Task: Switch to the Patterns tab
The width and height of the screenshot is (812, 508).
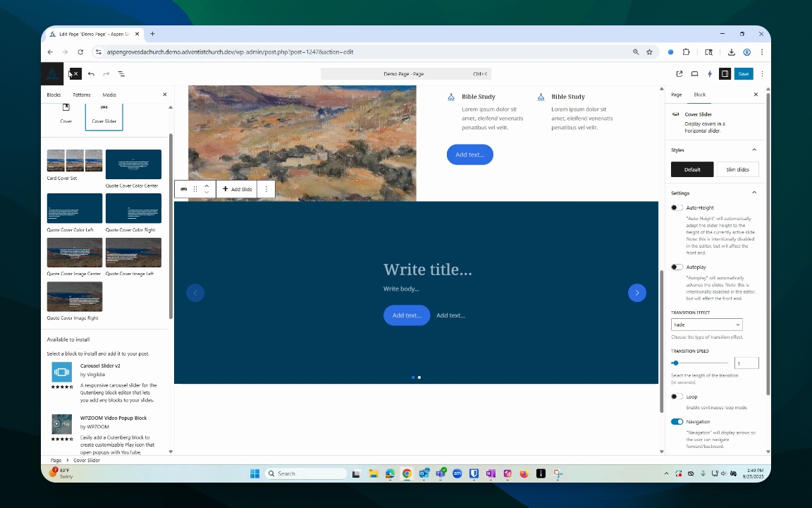Action: click(x=81, y=95)
